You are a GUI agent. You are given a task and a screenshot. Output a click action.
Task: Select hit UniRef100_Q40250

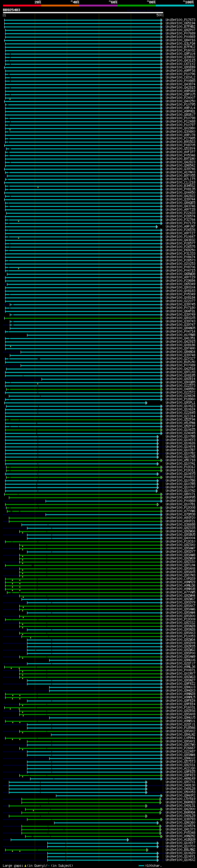coord(180,101)
